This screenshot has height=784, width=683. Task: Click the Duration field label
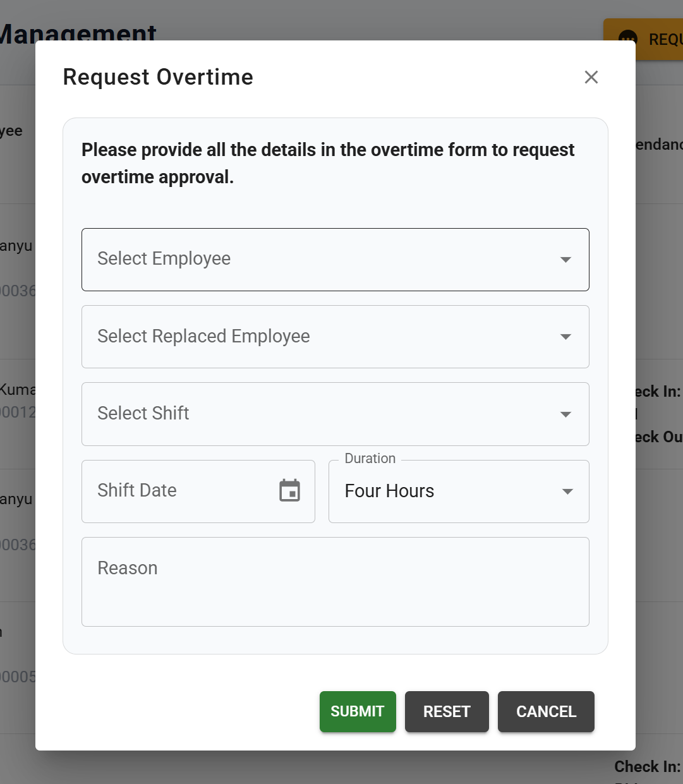point(370,459)
